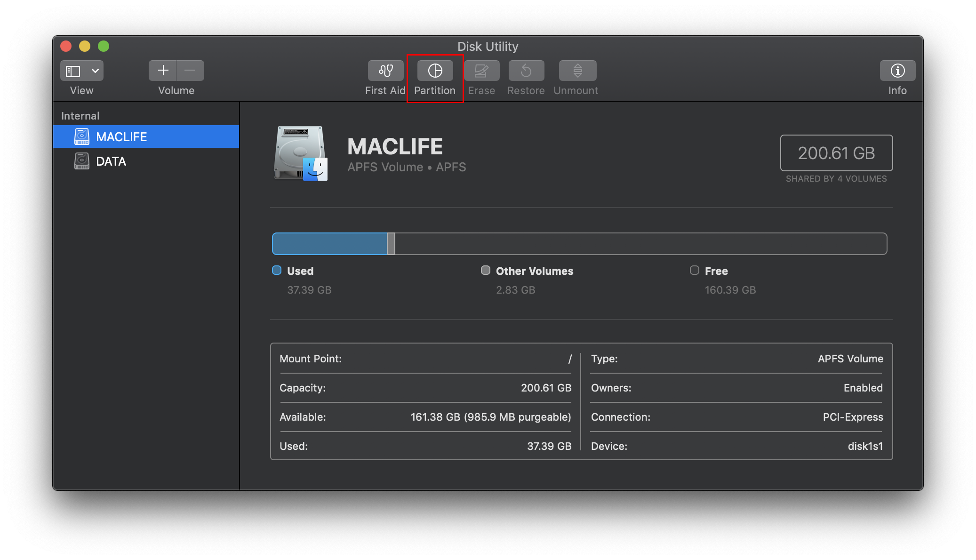Viewport: 976px width, 560px height.
Task: Select the MACLIFE volume in the sidebar
Action: coord(121,136)
